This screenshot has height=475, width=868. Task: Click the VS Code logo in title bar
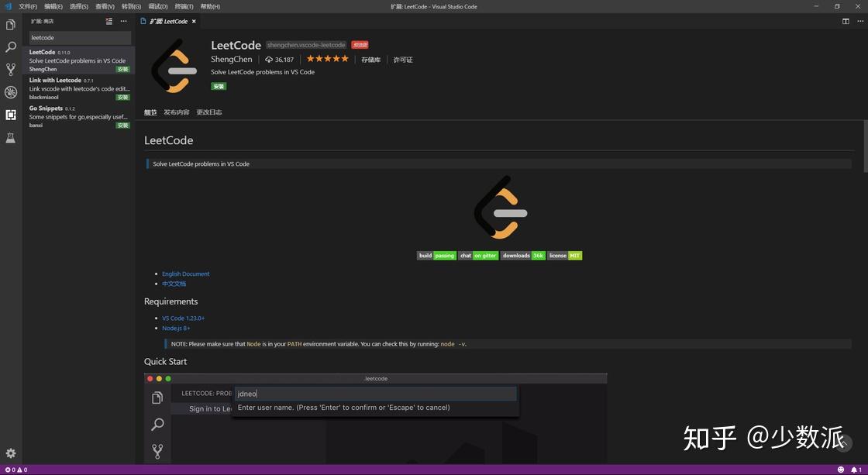[8, 6]
